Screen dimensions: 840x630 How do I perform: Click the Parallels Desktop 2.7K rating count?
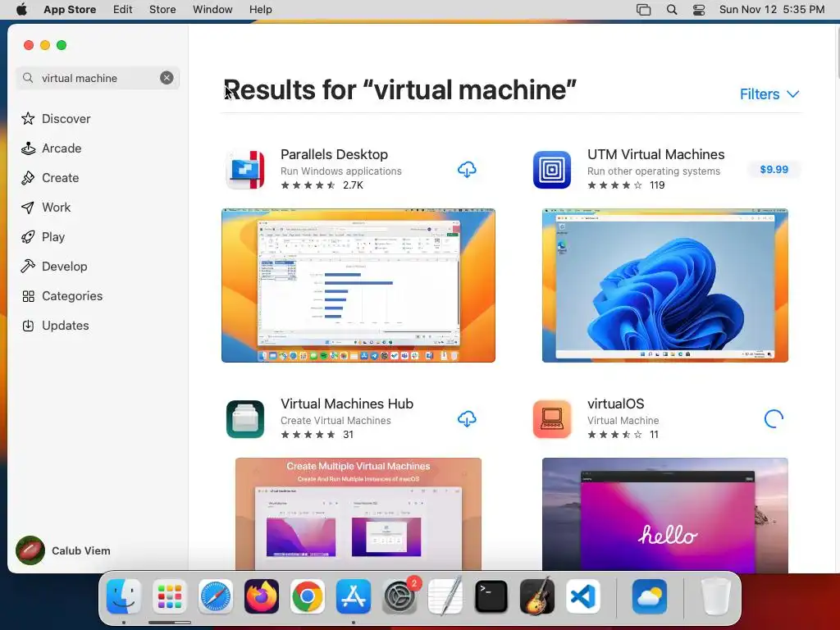pos(353,185)
